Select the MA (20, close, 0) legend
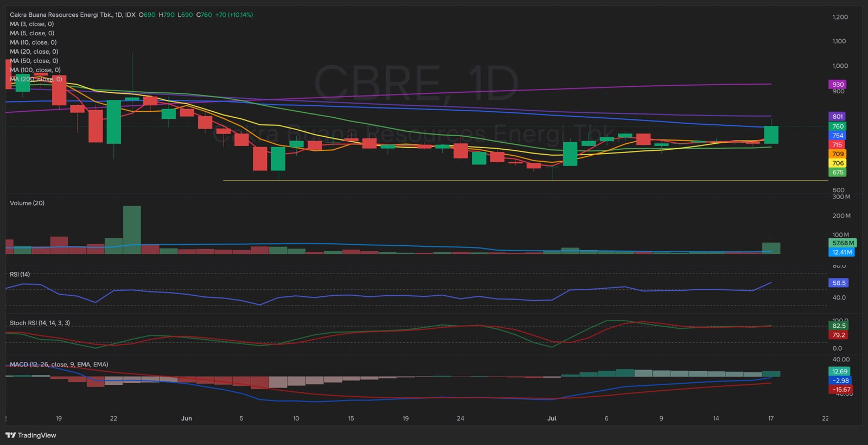The image size is (868, 445). point(34,52)
